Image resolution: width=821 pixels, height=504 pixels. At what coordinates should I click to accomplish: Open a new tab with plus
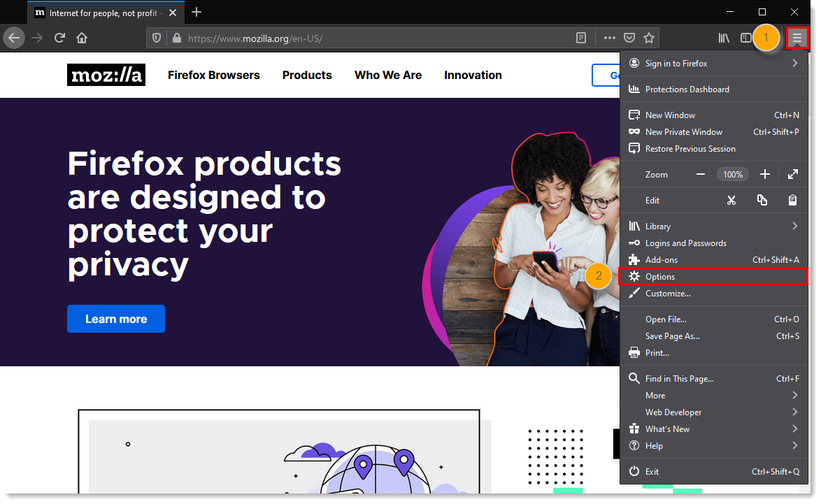197,12
